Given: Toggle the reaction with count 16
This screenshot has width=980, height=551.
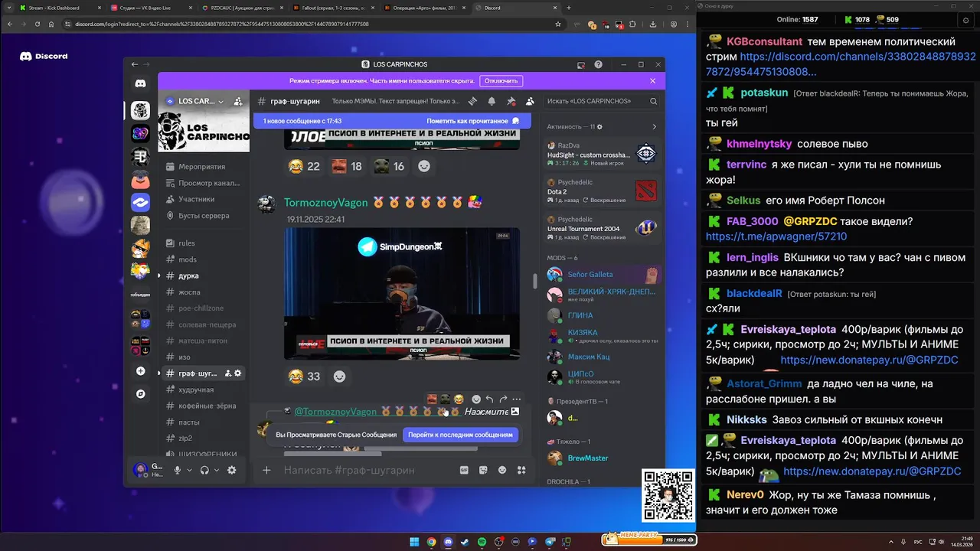Looking at the screenshot, I should [x=389, y=166].
